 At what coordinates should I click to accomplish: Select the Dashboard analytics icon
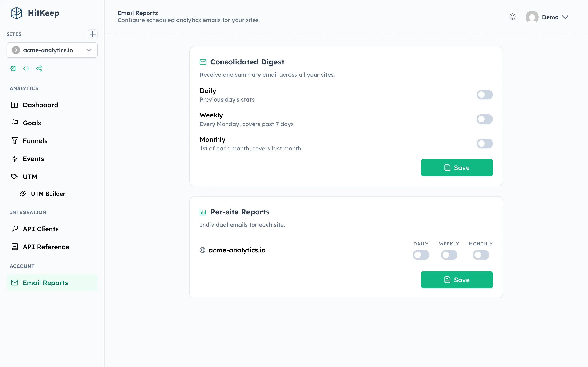(14, 105)
